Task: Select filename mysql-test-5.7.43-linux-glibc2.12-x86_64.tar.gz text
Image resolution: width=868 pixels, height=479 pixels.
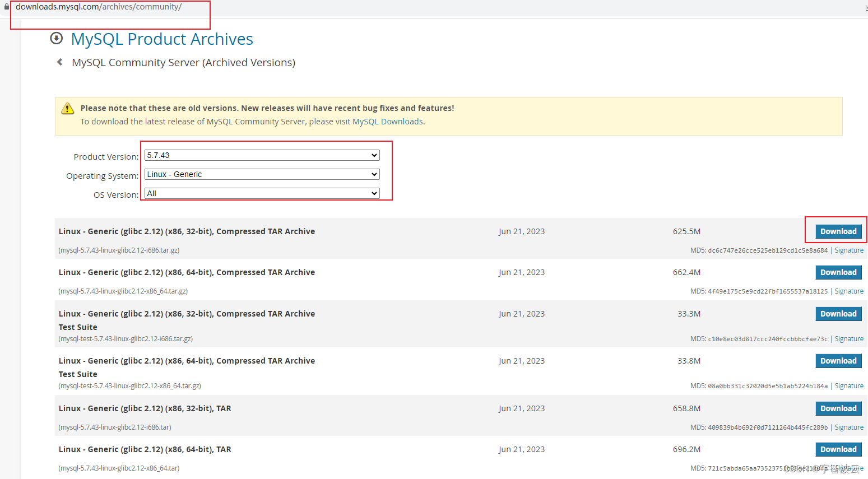Action: click(130, 386)
